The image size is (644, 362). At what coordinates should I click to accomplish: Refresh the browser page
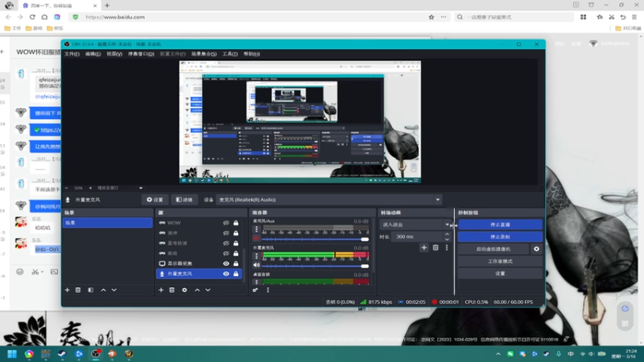coord(32,17)
